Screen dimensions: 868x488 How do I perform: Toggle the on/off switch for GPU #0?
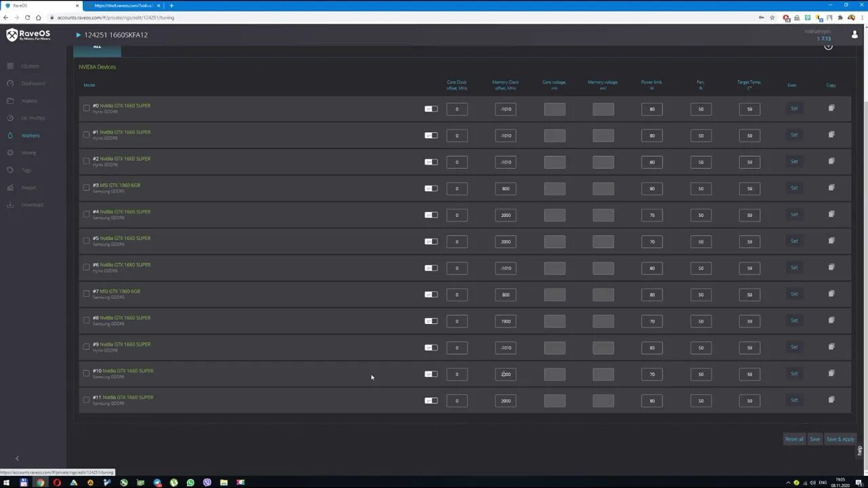pos(431,108)
